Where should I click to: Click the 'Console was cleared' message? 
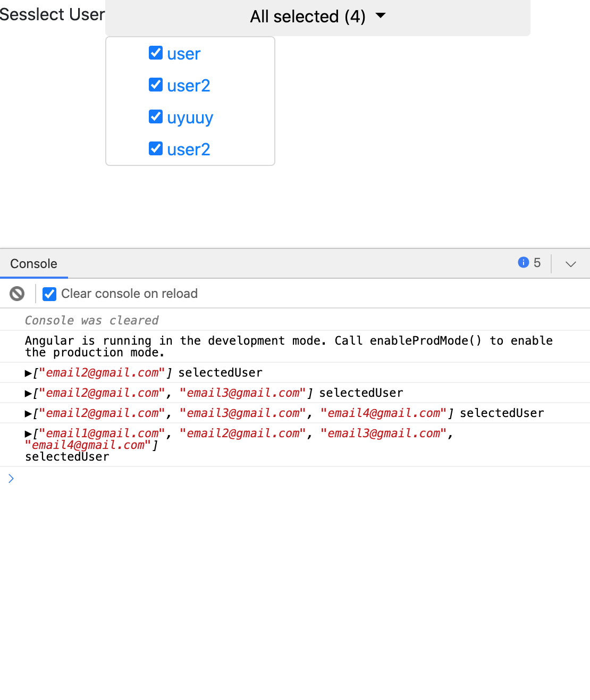pos(92,320)
